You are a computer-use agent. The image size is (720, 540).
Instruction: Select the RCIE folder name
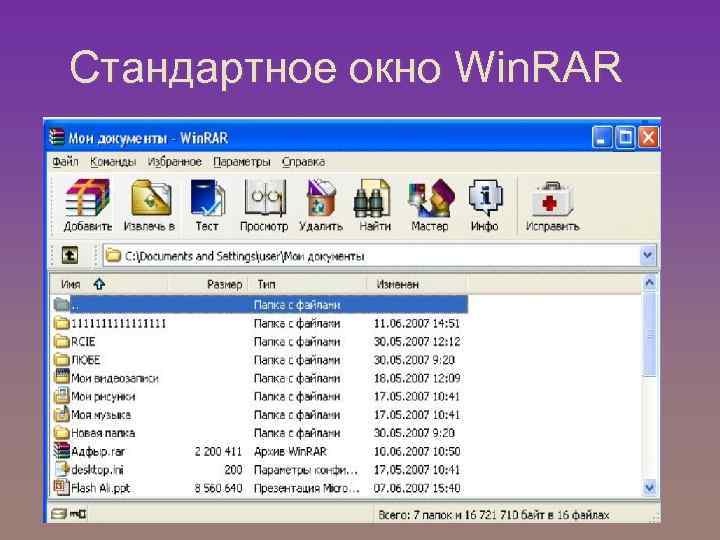tap(83, 342)
